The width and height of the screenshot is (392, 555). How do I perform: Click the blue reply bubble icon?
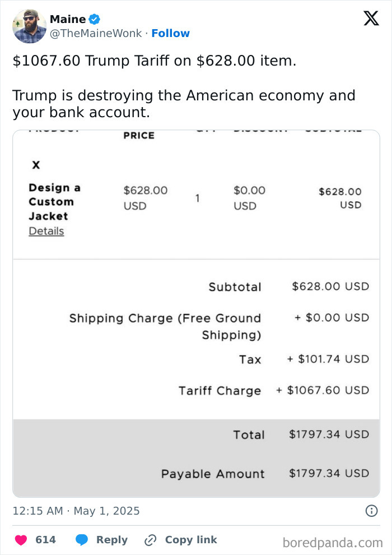83,540
